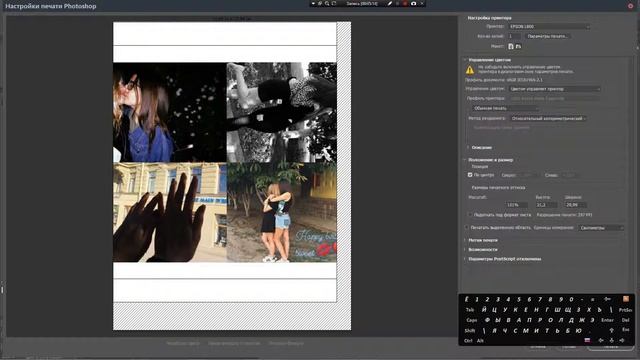Viewport: 640px width, 360px height.
Task: Click the Tab key on on-screen keyboard
Action: coord(470,310)
